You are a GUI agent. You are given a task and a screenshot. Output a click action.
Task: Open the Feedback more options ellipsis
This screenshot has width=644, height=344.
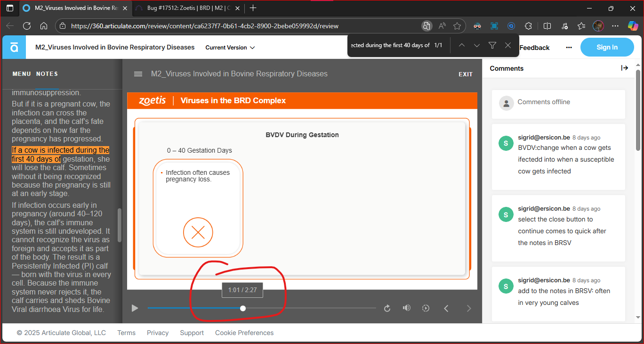pos(569,48)
